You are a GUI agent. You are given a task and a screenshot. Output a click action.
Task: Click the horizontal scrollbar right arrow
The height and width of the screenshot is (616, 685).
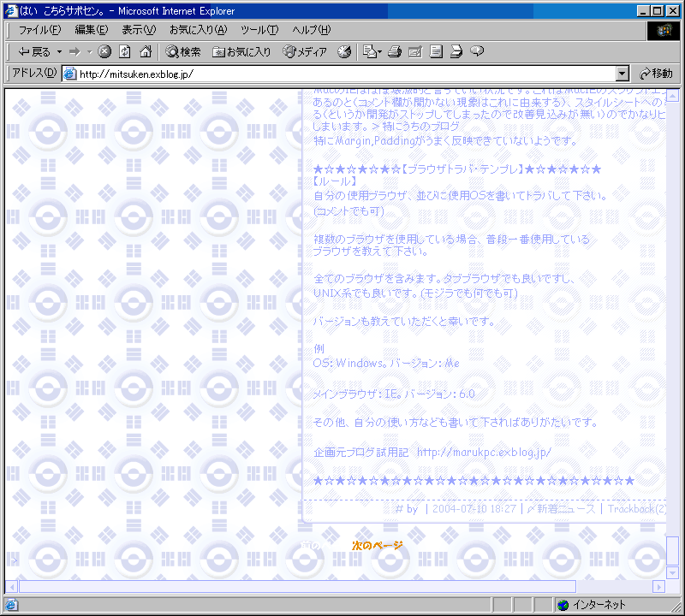click(658, 587)
